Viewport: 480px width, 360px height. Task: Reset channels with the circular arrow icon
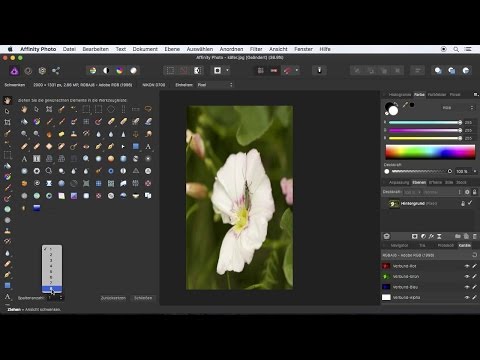pos(474,255)
